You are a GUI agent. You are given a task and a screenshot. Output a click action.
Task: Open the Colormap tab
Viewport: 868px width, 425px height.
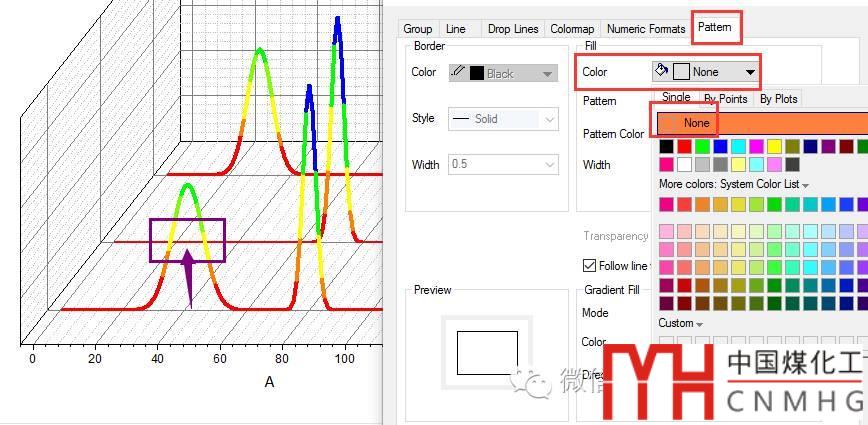[x=572, y=29]
